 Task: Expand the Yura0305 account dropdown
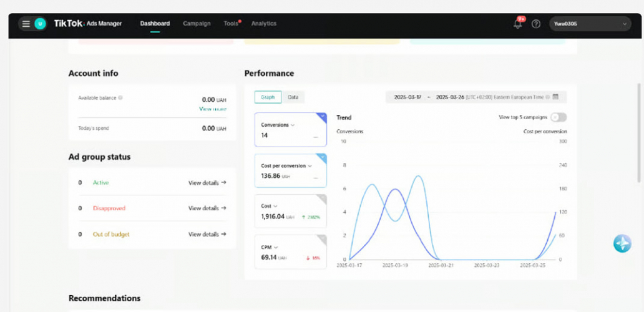pos(590,24)
